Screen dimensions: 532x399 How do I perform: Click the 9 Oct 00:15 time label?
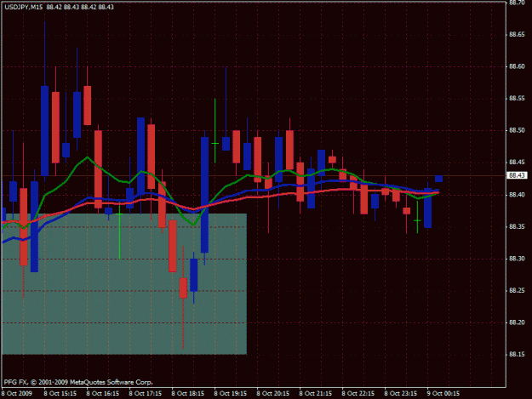click(x=443, y=394)
